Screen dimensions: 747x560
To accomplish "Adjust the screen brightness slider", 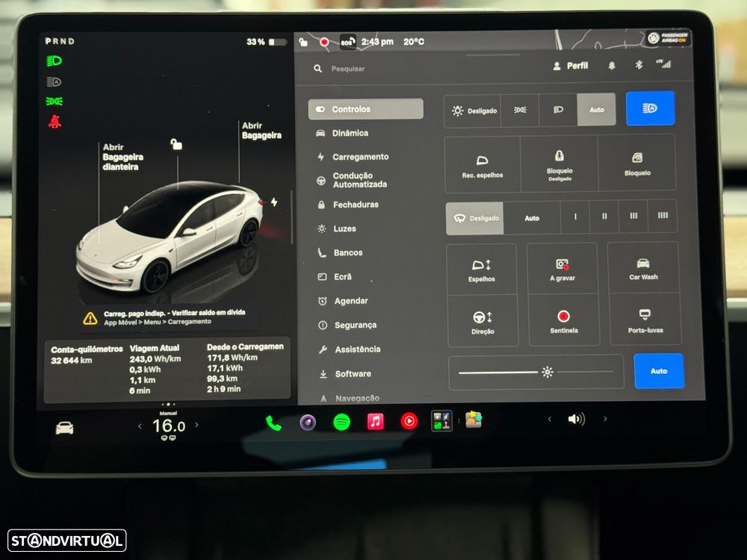I will [x=536, y=372].
